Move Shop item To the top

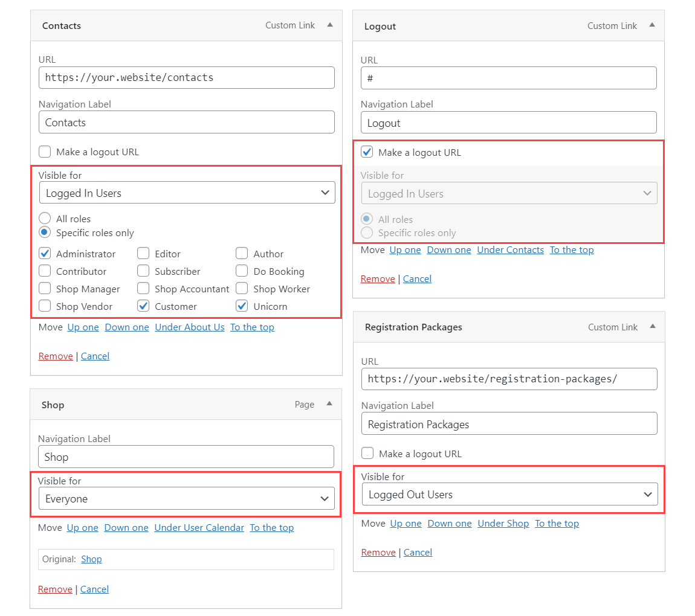[272, 527]
